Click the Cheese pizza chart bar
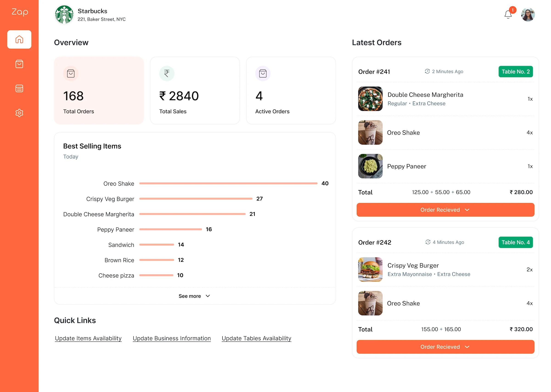The width and height of the screenshot is (551, 392). point(156,275)
